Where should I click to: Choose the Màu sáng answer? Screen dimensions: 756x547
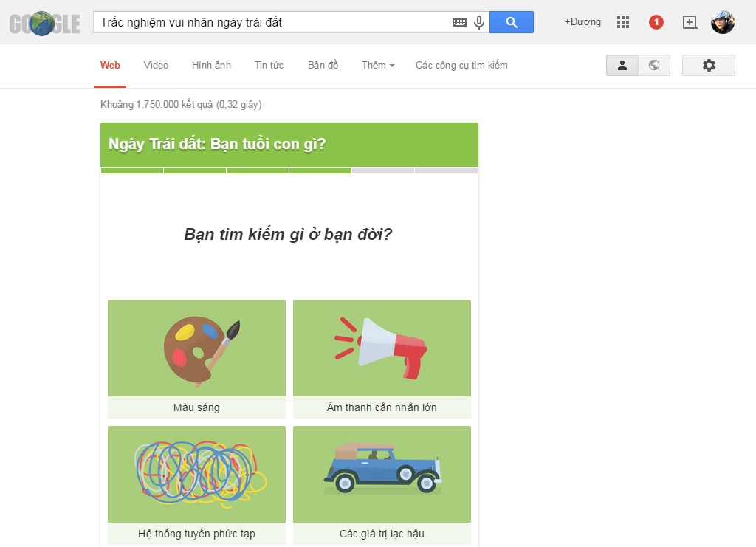[x=196, y=359]
